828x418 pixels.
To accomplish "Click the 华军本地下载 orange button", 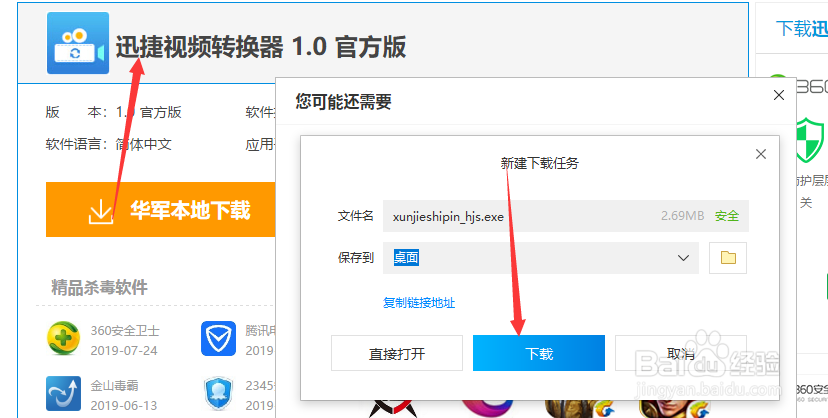I will (x=161, y=210).
